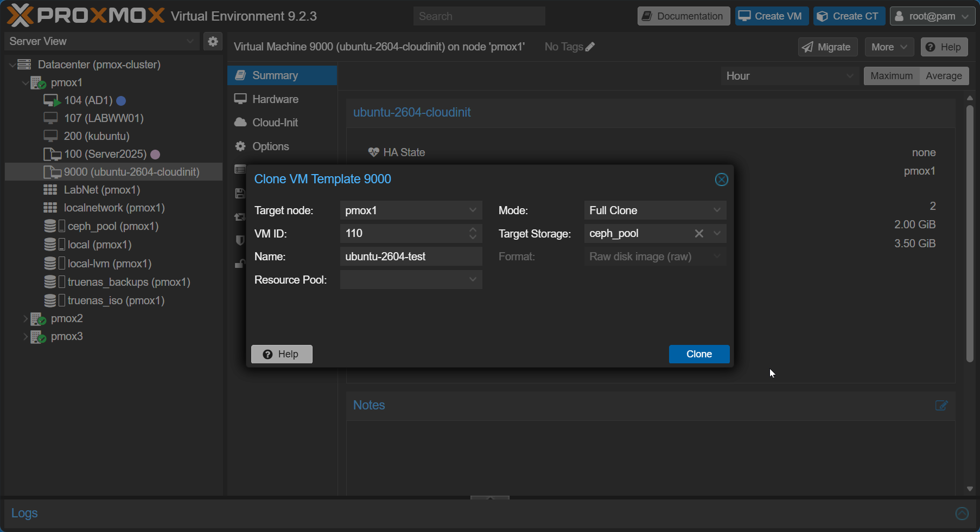Expand the Target Storage dropdown arrow
The image size is (980, 532).
(x=717, y=233)
